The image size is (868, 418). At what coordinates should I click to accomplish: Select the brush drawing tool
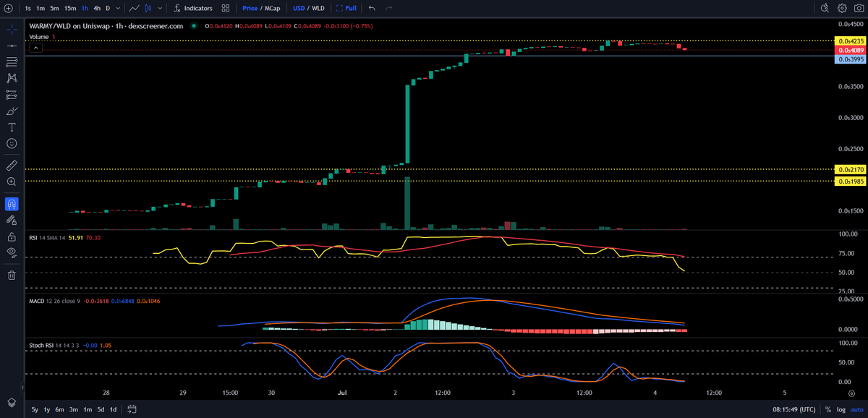(12, 111)
